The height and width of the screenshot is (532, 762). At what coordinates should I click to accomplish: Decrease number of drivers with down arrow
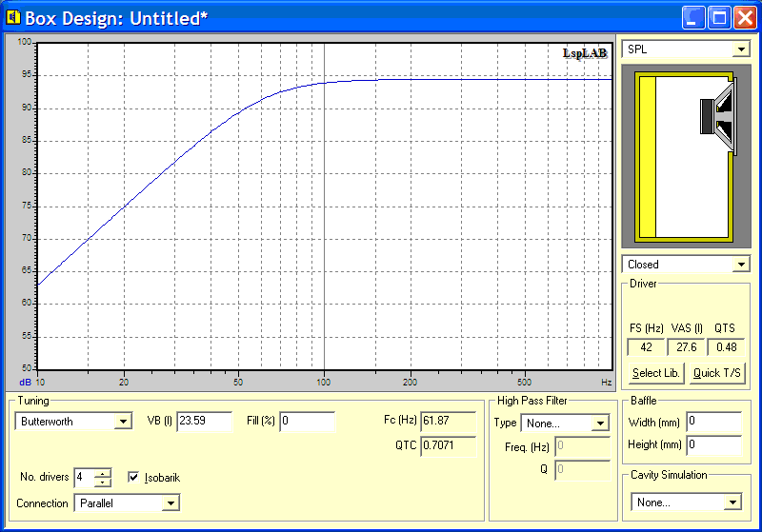pyautogui.click(x=102, y=482)
